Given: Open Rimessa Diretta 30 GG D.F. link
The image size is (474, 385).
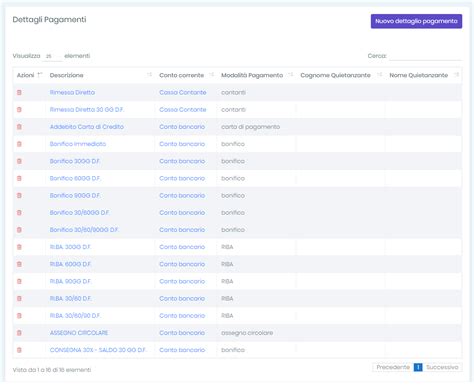Looking at the screenshot, I should (x=87, y=110).
